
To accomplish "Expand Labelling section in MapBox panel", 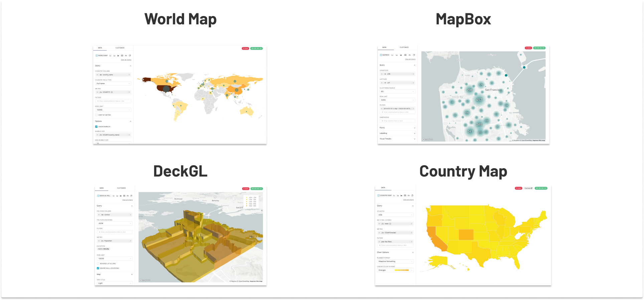I will coord(397,133).
